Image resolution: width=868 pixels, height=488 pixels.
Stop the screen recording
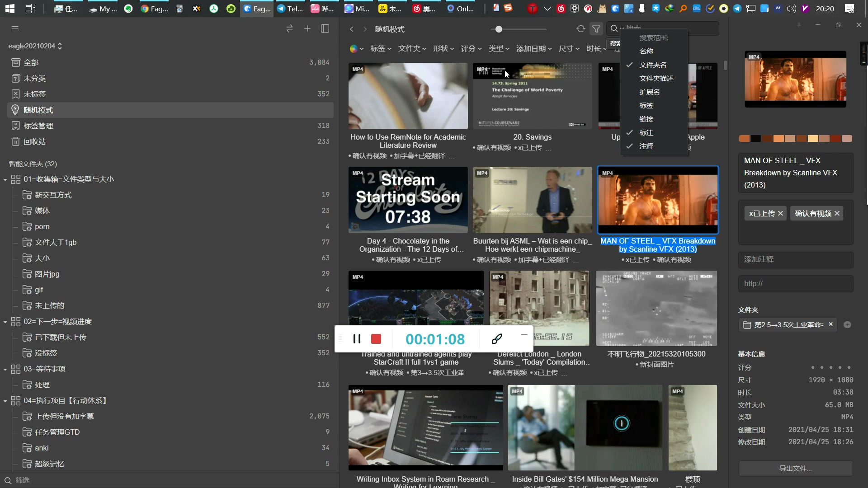[376, 339]
